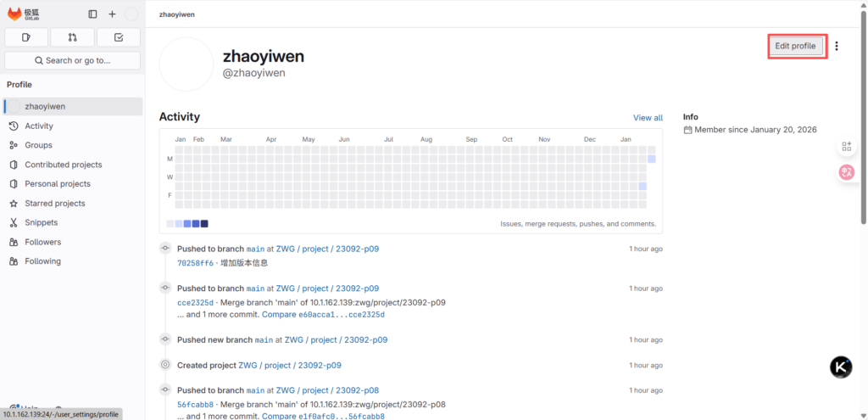Select Activity in the profile sidebar
Screen dimensions: 868x420
pos(39,126)
